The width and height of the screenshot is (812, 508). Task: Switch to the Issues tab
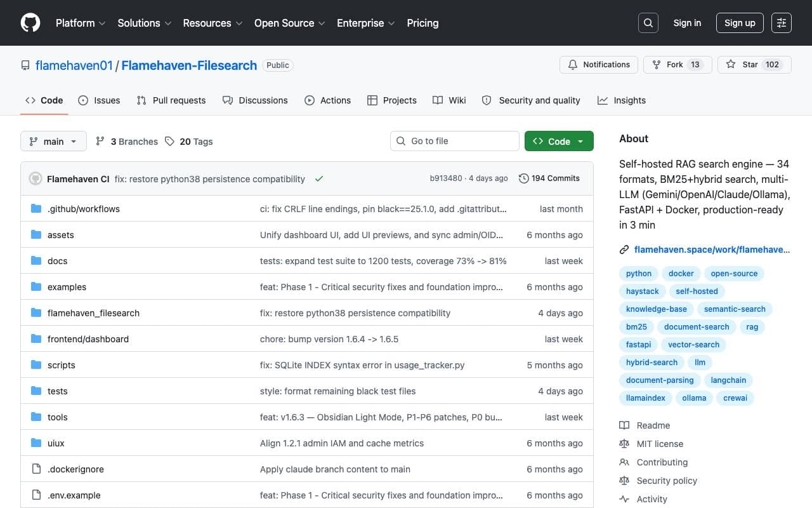pyautogui.click(x=99, y=100)
